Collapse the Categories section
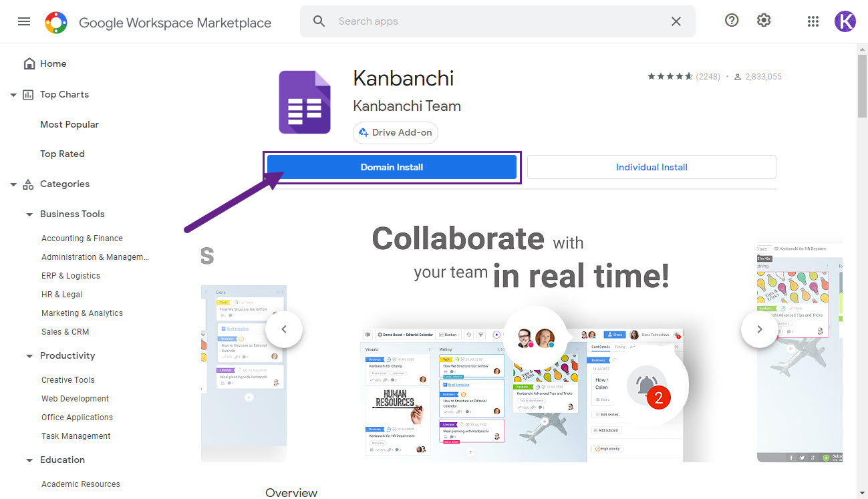This screenshot has width=868, height=499. point(13,184)
